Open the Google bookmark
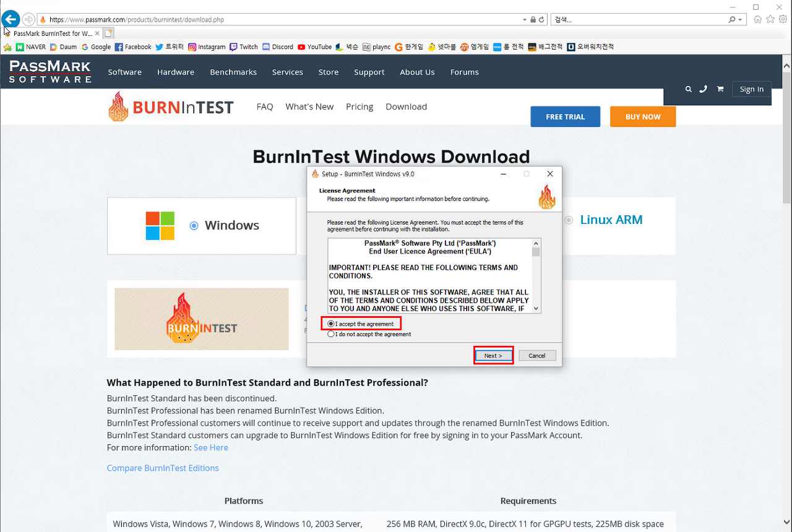792x532 pixels. click(x=96, y=47)
